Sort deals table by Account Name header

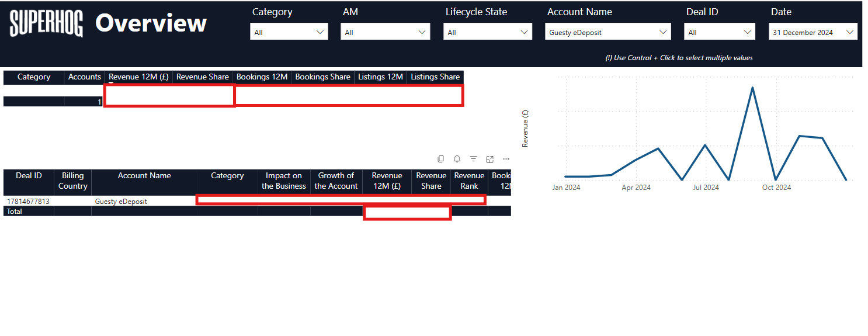click(x=144, y=176)
